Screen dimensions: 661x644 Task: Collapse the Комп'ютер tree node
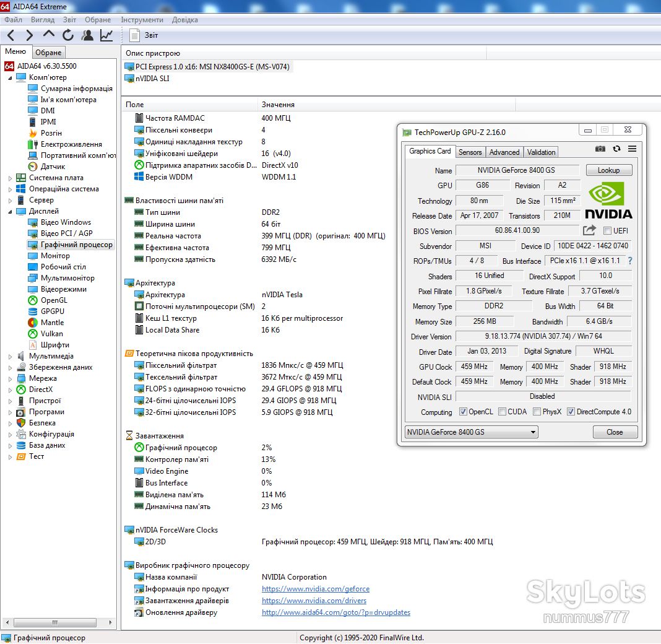[10, 78]
